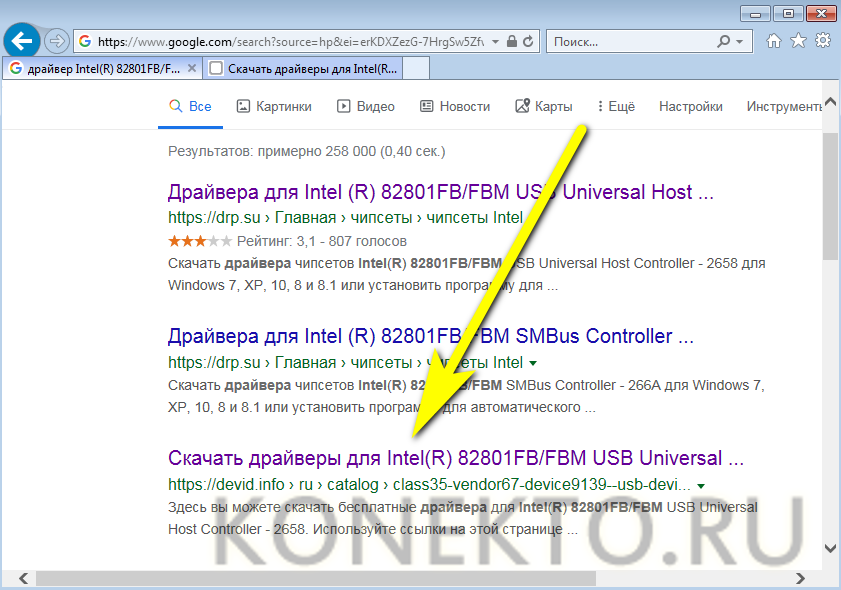Expand options arrow beside SMBus result URL

(533, 362)
